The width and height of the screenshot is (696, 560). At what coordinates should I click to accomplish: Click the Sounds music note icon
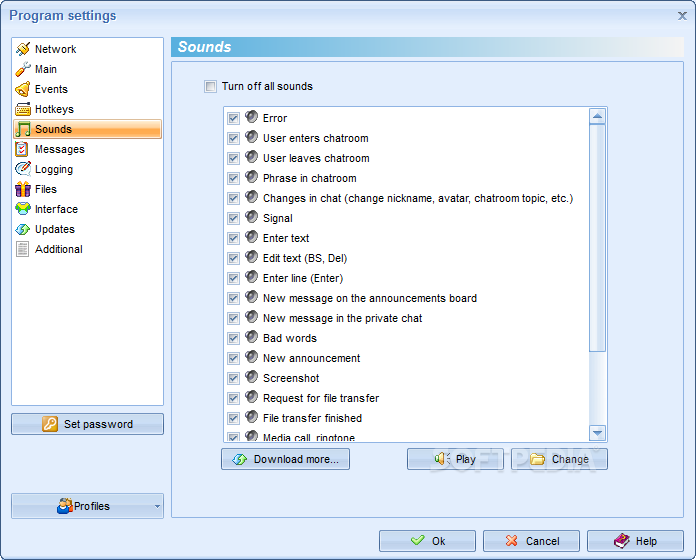click(x=23, y=129)
